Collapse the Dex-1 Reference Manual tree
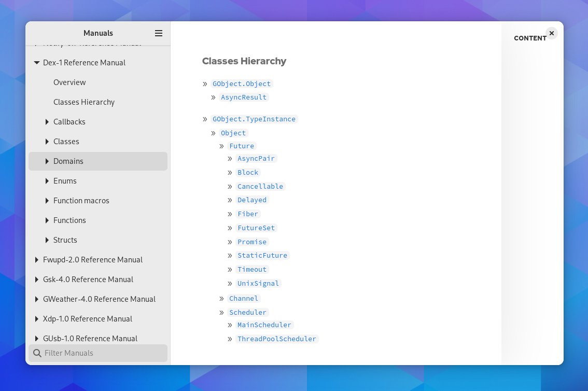The height and width of the screenshot is (391, 588). [37, 63]
